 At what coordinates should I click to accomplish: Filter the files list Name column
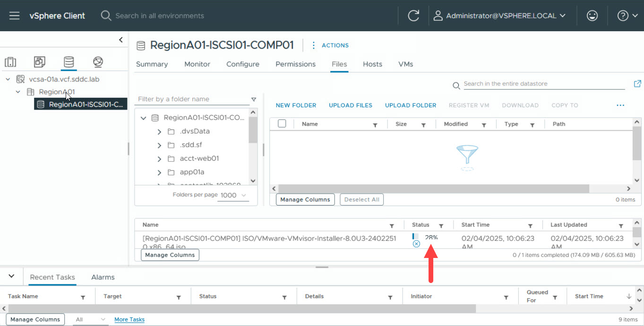pyautogui.click(x=375, y=125)
